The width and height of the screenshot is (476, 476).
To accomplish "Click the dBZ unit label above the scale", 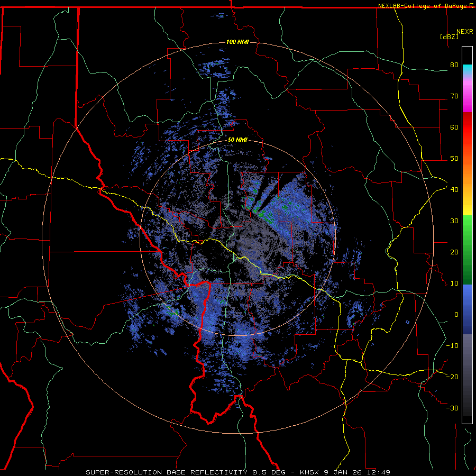I will (449, 37).
